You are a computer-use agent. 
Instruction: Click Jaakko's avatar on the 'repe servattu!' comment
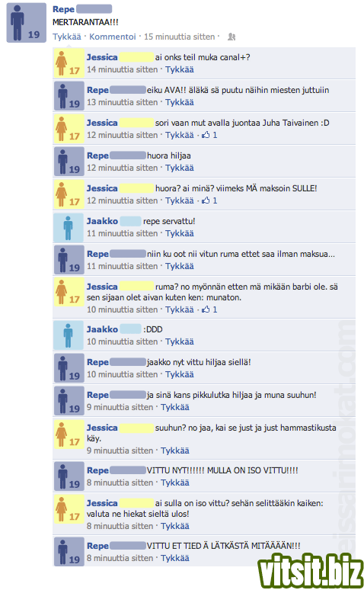pos(69,228)
